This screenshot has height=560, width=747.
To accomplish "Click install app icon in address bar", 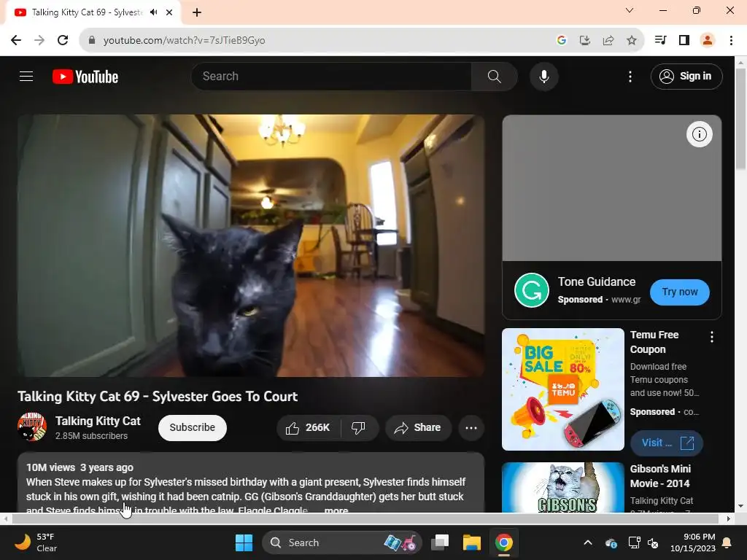I will pos(584,41).
